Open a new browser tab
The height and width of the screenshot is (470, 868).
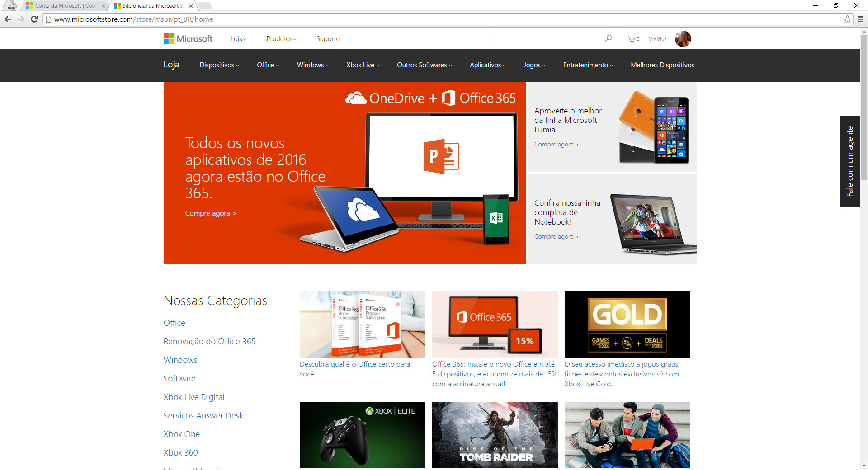(x=205, y=6)
